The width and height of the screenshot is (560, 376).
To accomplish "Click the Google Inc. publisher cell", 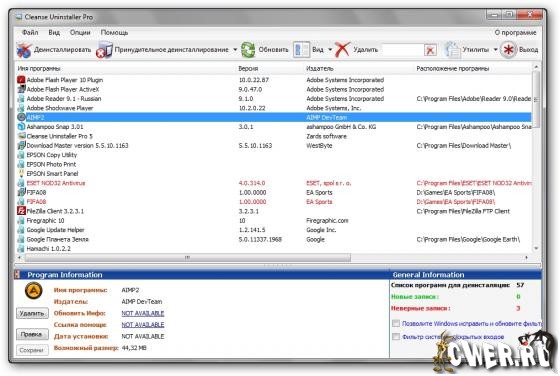I will point(321,230).
